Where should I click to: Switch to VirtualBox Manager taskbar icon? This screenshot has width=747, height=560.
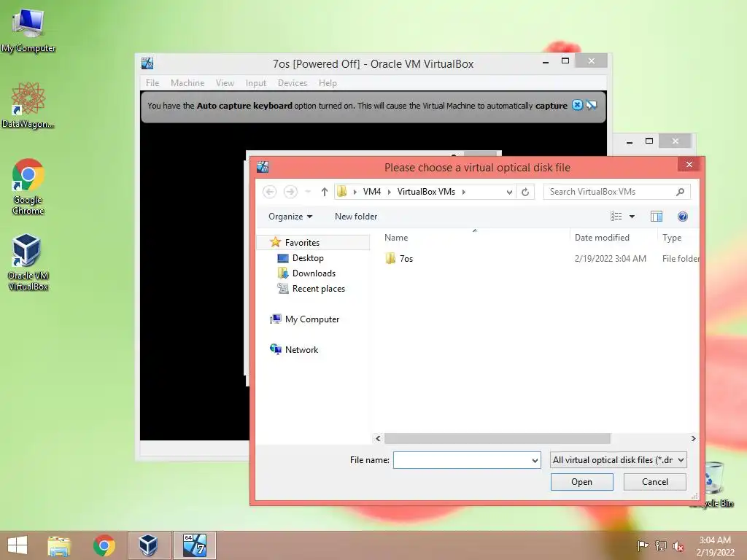pyautogui.click(x=148, y=545)
